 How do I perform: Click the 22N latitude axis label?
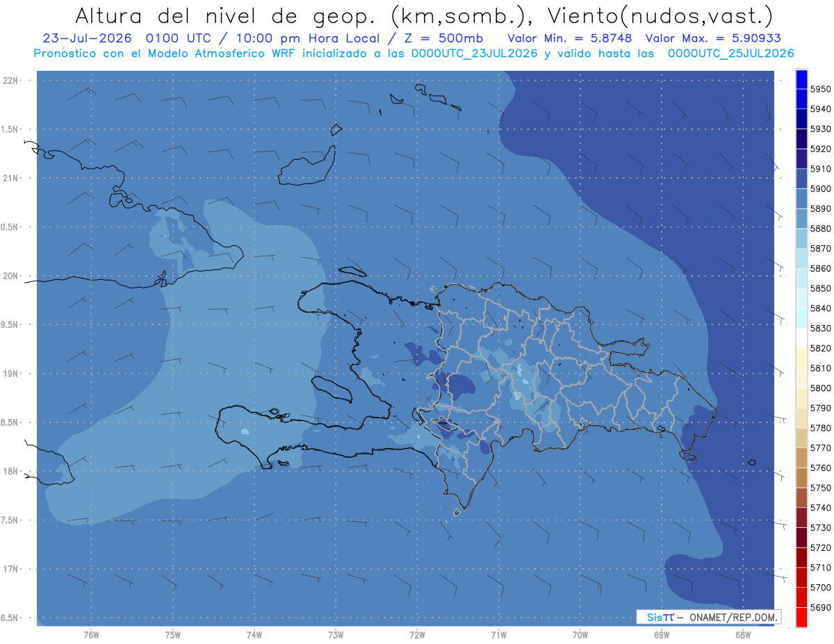point(10,80)
